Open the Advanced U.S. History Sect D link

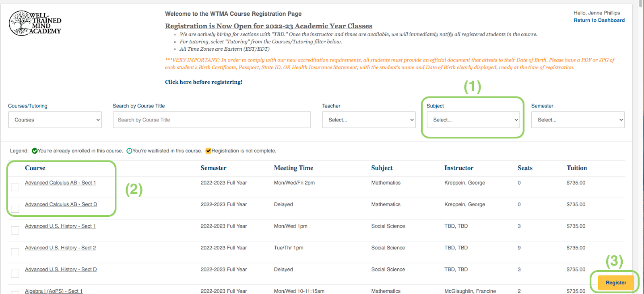(x=61, y=269)
